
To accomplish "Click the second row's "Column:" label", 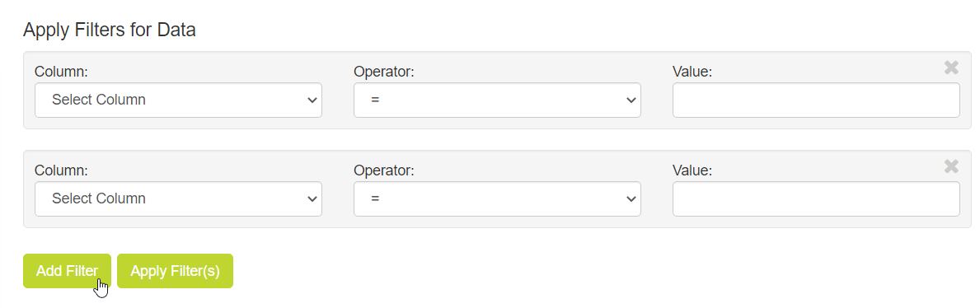I will tap(61, 170).
